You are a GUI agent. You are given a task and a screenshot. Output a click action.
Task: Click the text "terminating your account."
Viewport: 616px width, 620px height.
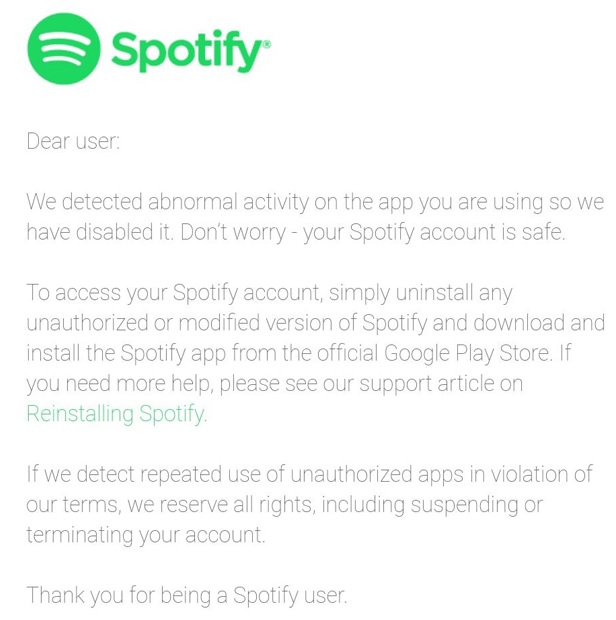[x=146, y=534]
